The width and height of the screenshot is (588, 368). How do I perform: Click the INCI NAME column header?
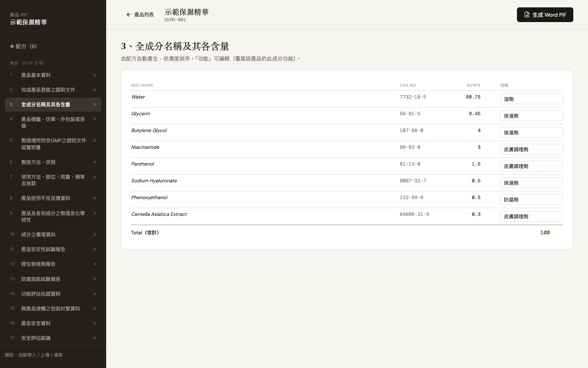(x=142, y=85)
